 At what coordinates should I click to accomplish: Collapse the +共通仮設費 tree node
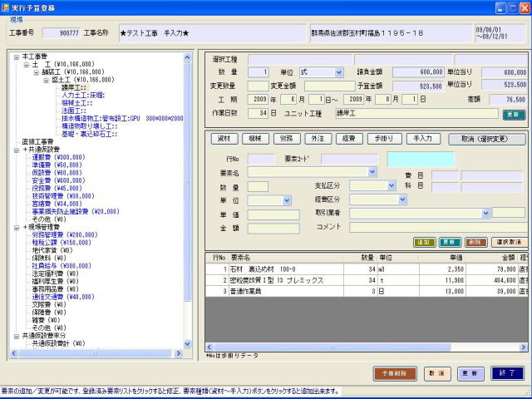[x=17, y=150]
